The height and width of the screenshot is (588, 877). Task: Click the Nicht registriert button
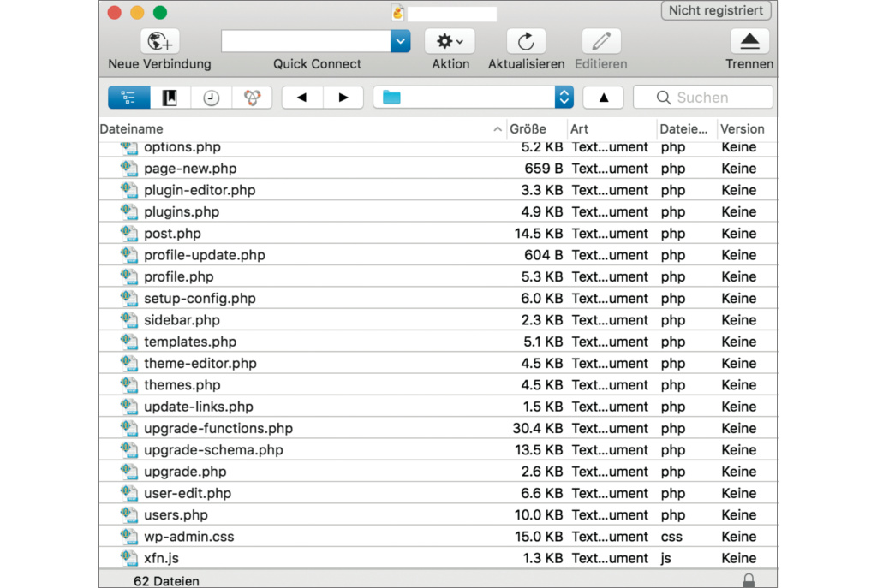[716, 11]
